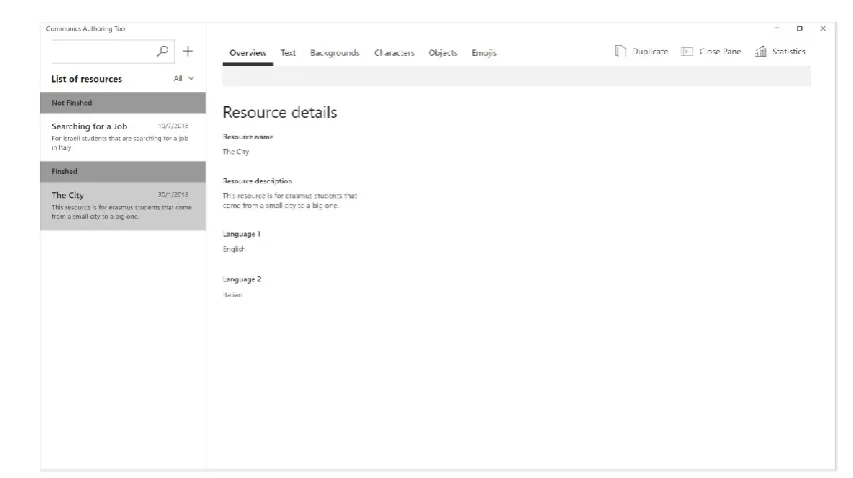Click the Close Pane icon

coord(687,51)
